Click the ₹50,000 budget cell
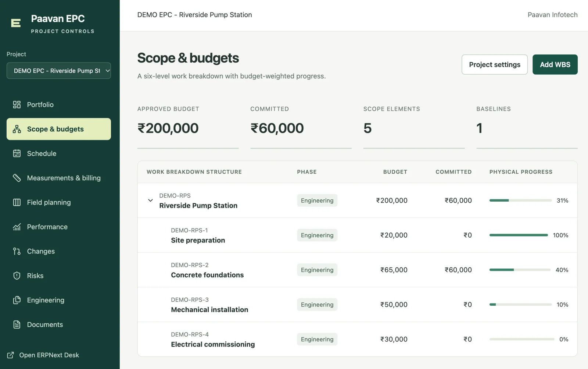The width and height of the screenshot is (588, 369). pos(394,305)
